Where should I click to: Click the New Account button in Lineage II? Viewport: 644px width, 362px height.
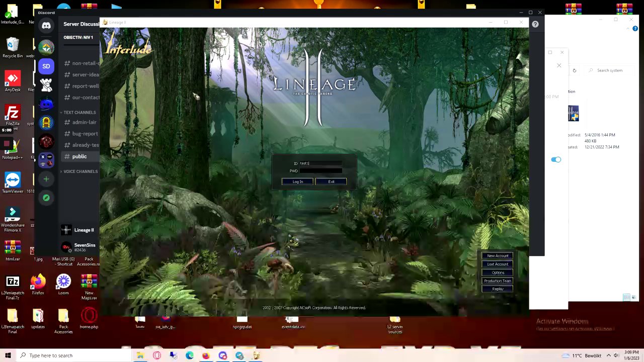pyautogui.click(x=498, y=256)
